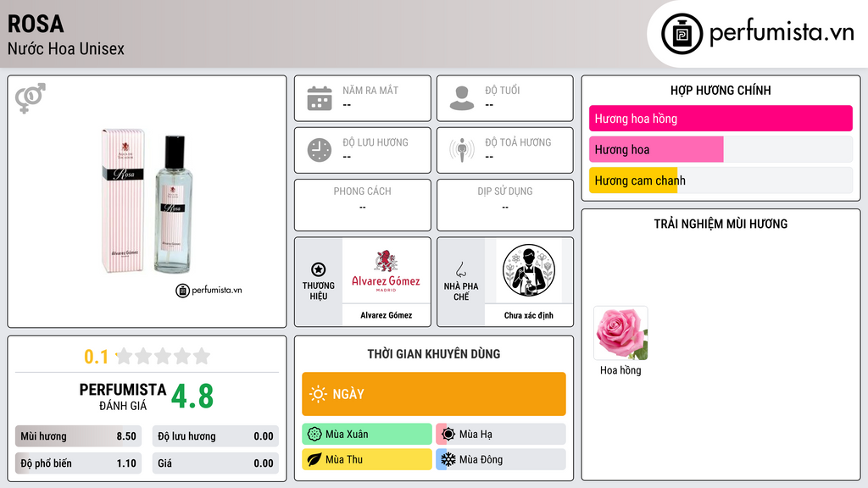Click the Hoa hồng note caption
Image resolution: width=868 pixels, height=488 pixels.
(x=620, y=371)
